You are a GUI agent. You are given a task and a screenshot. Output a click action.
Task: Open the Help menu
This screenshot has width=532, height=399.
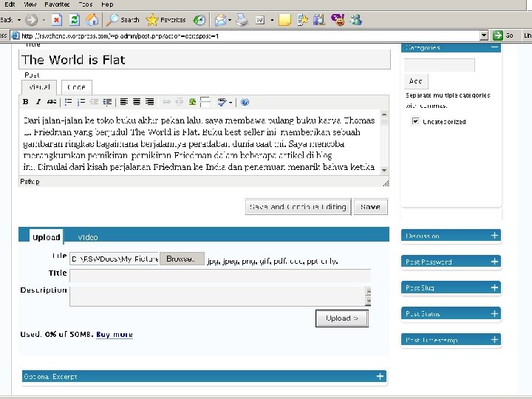click(107, 4)
